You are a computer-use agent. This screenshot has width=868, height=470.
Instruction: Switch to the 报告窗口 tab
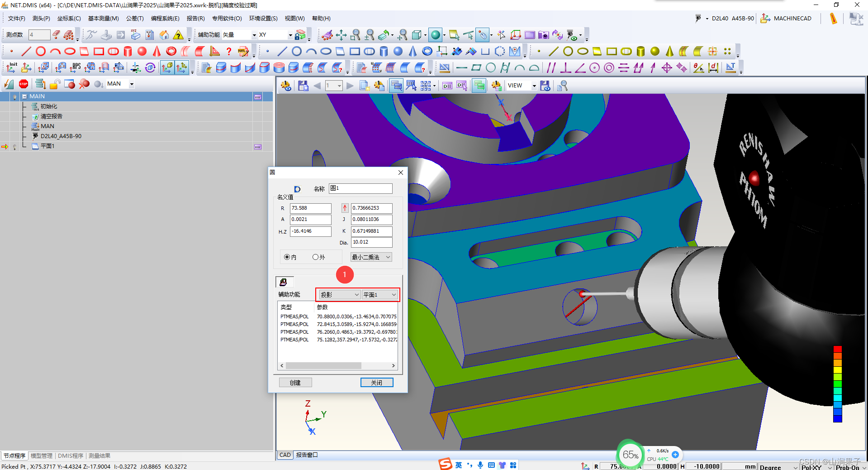tap(307, 455)
